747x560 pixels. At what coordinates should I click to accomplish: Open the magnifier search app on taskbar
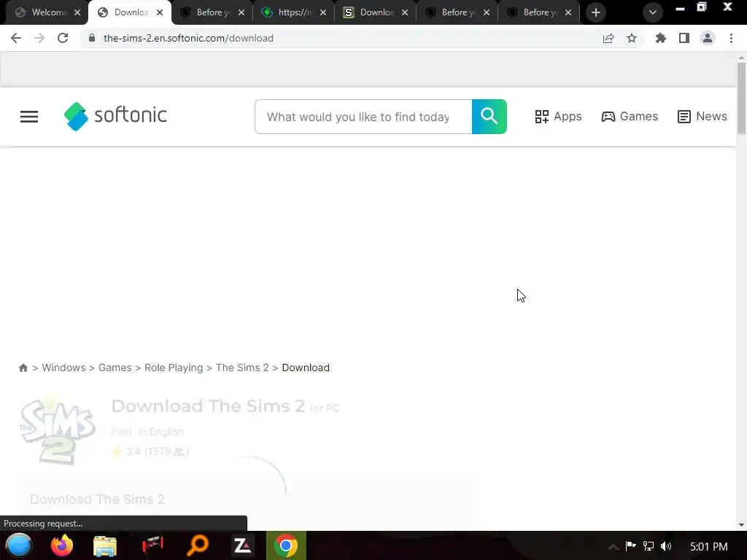point(198,545)
